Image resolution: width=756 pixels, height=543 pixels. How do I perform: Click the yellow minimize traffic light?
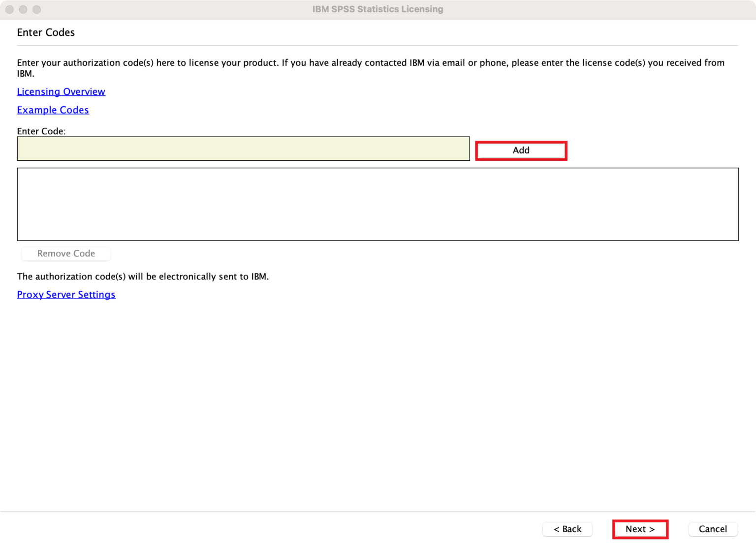point(23,9)
